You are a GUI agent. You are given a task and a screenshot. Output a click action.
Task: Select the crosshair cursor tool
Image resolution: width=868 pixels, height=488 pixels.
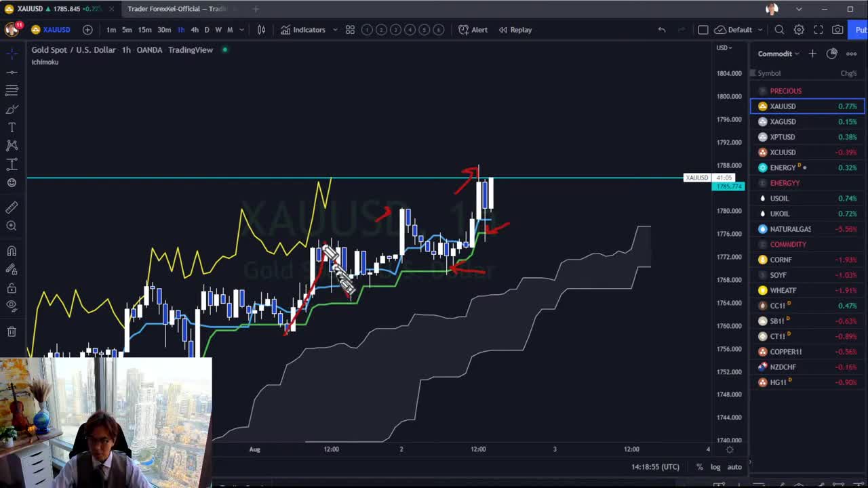click(x=12, y=53)
